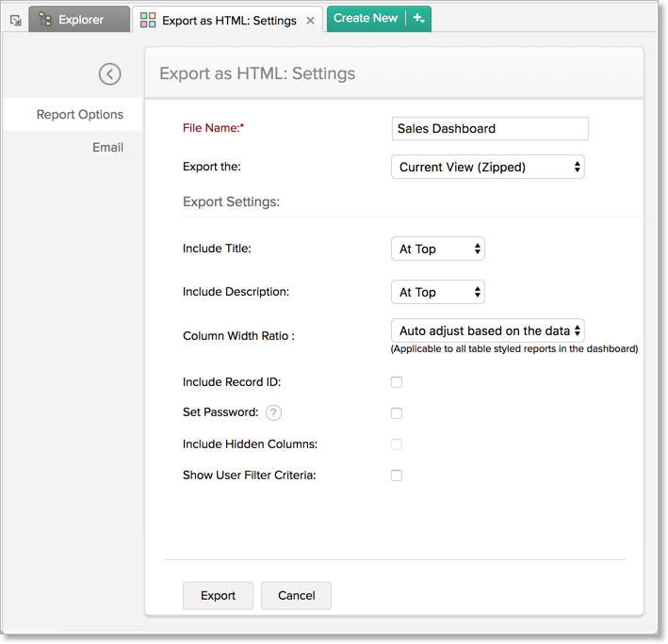The image size is (668, 644).
Task: Click the plus dropdown next to Create New
Action: tap(418, 19)
